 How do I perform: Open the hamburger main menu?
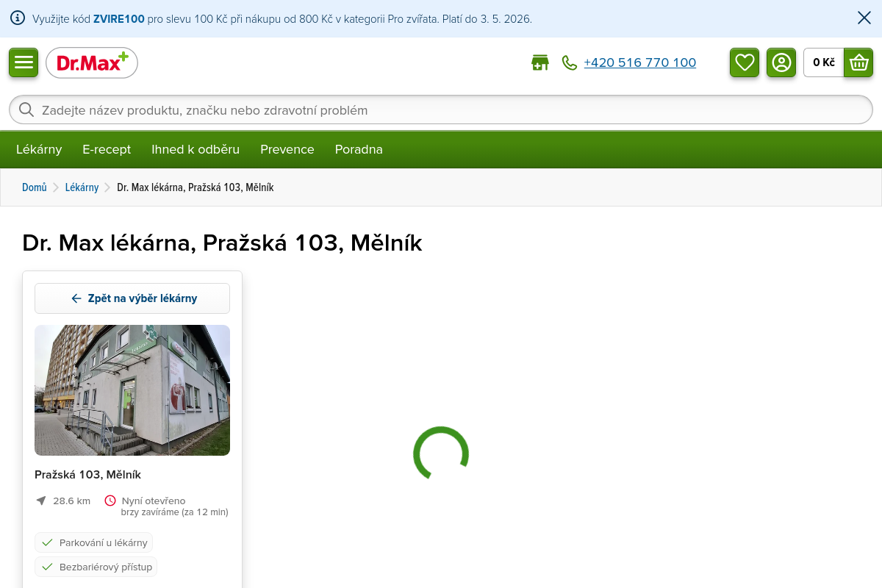tap(24, 62)
